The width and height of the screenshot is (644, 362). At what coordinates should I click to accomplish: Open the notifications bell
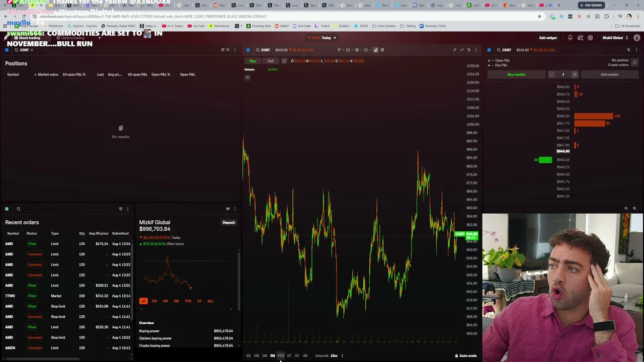pyautogui.click(x=570, y=38)
